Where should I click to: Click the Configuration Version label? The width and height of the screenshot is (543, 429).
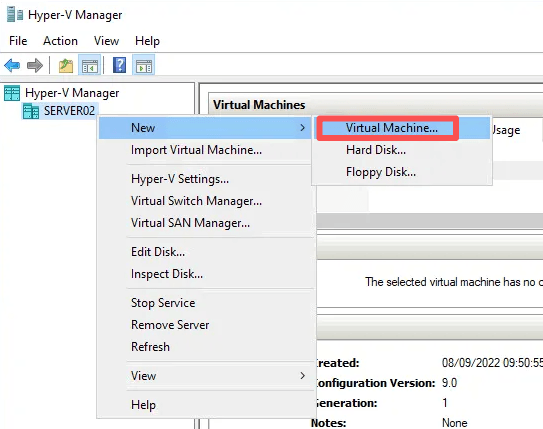pyautogui.click(x=376, y=383)
